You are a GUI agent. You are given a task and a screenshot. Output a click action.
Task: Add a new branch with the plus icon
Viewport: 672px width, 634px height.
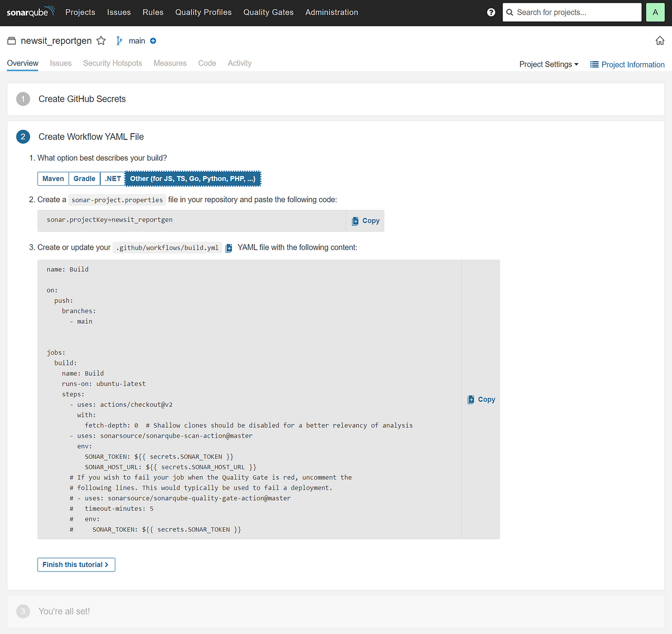coord(153,40)
